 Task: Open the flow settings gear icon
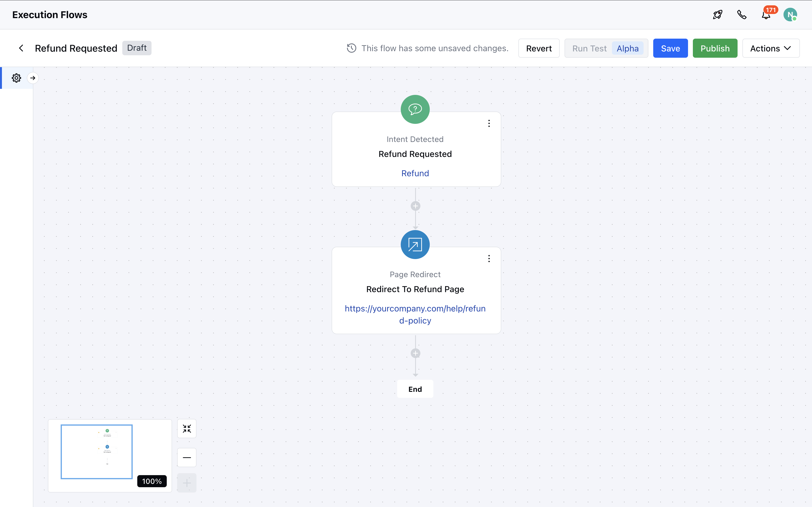pyautogui.click(x=16, y=78)
